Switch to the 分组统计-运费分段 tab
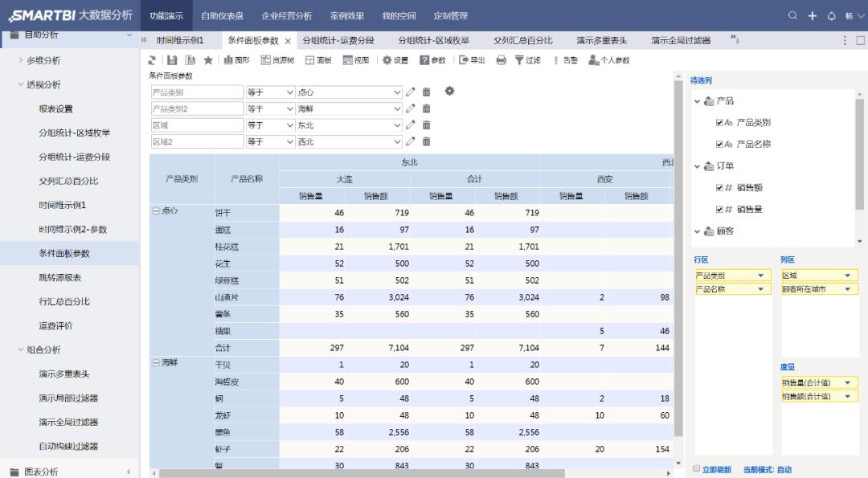 338,40
